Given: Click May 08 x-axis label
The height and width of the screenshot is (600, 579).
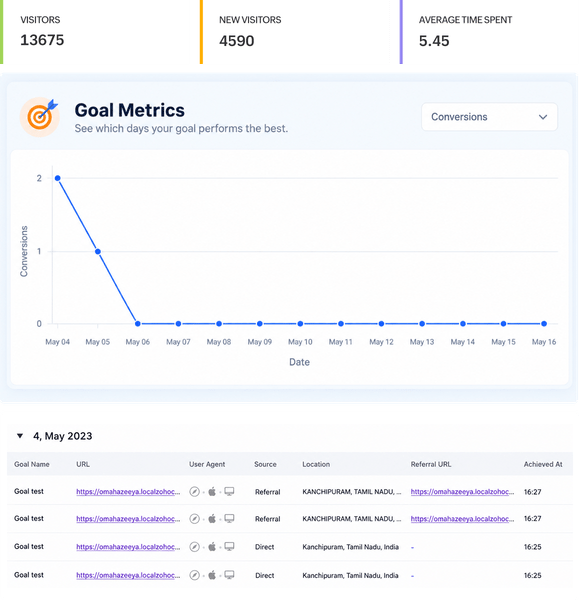Looking at the screenshot, I should click(x=219, y=342).
